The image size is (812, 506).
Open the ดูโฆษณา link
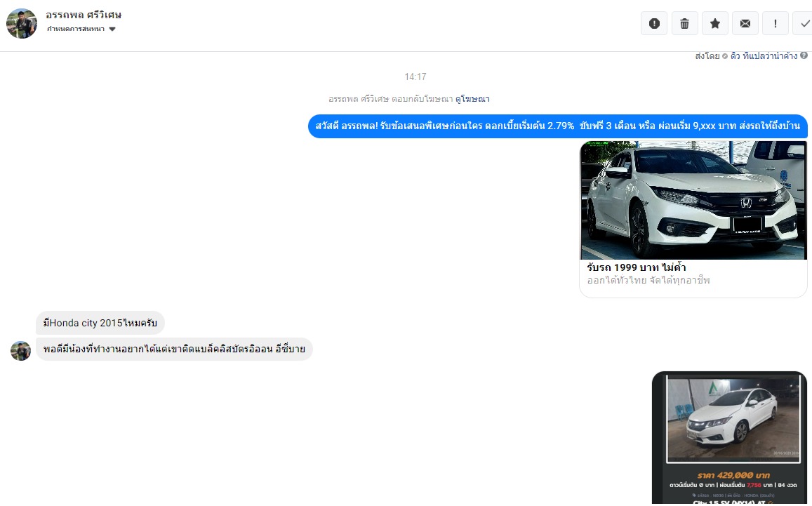[472, 98]
